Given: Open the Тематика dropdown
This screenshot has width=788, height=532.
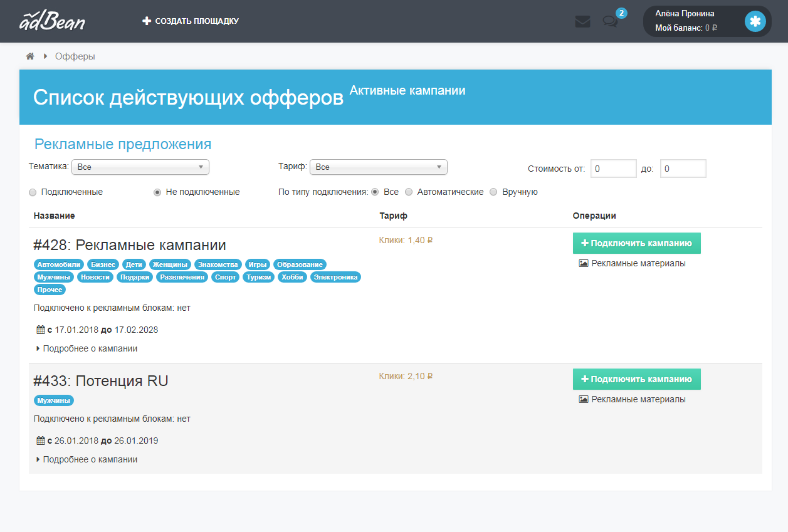Looking at the screenshot, I should (140, 167).
